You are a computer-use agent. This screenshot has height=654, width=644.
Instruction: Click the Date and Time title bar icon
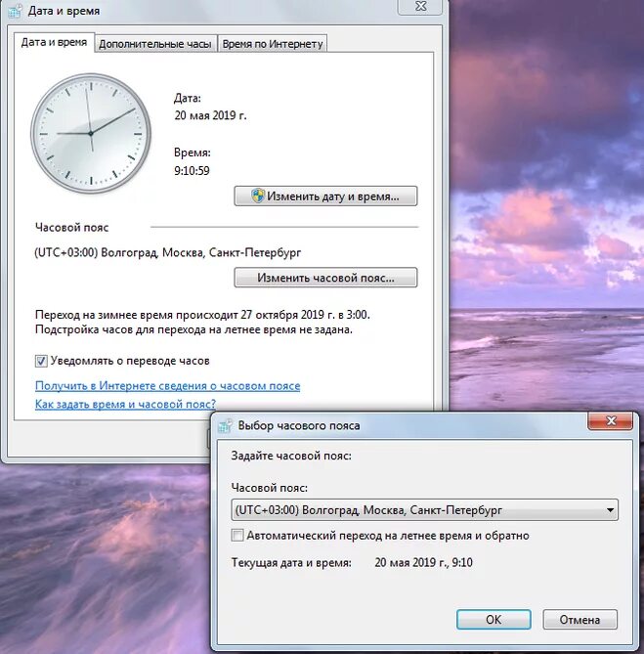[x=15, y=11]
